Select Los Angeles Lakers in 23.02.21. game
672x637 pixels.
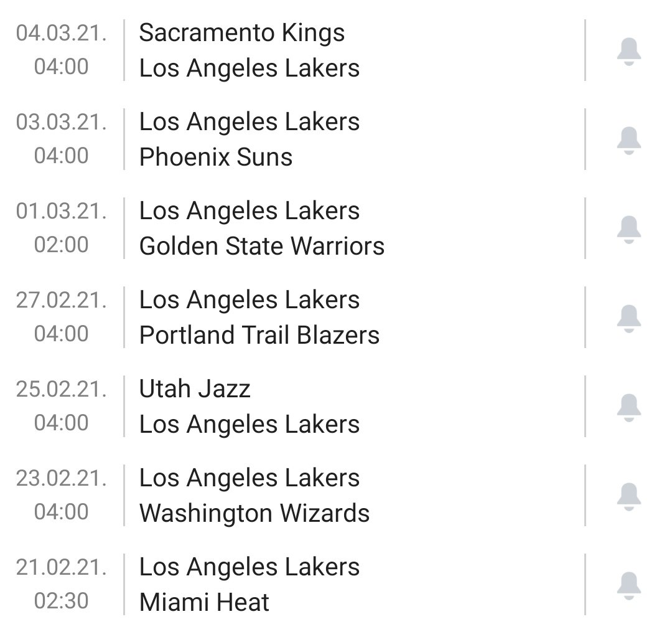pyautogui.click(x=250, y=478)
